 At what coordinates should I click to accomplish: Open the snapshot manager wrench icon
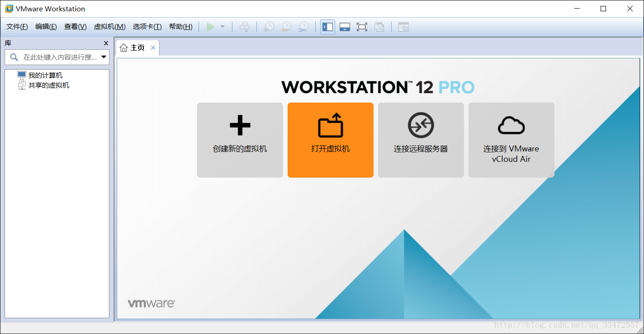[303, 27]
